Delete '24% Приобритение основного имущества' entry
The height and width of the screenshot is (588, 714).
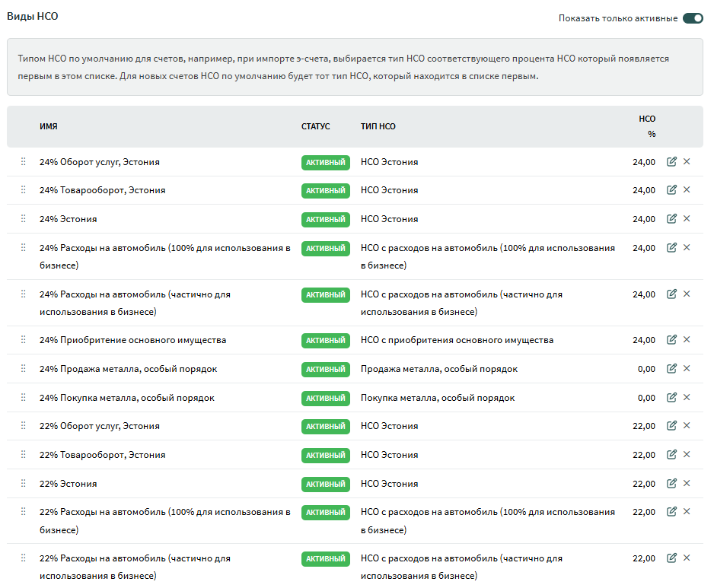687,340
